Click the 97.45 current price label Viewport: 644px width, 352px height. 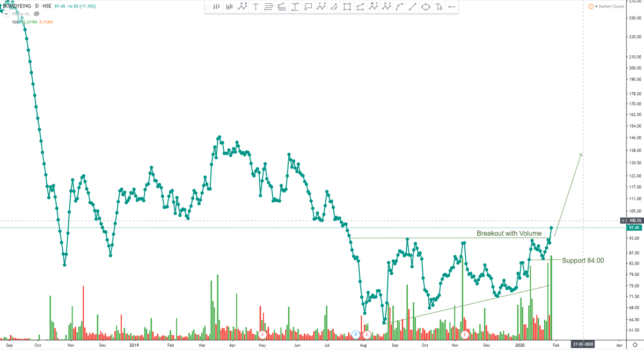coord(634,228)
